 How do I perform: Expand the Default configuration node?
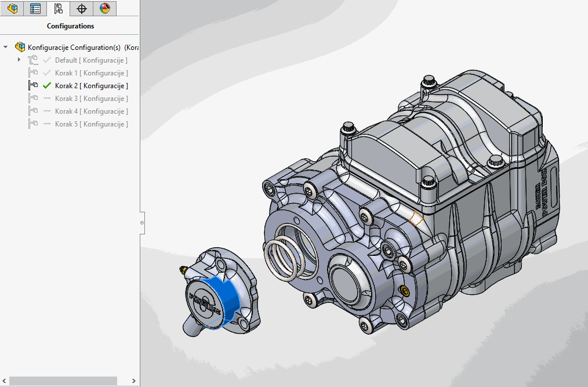click(19, 60)
